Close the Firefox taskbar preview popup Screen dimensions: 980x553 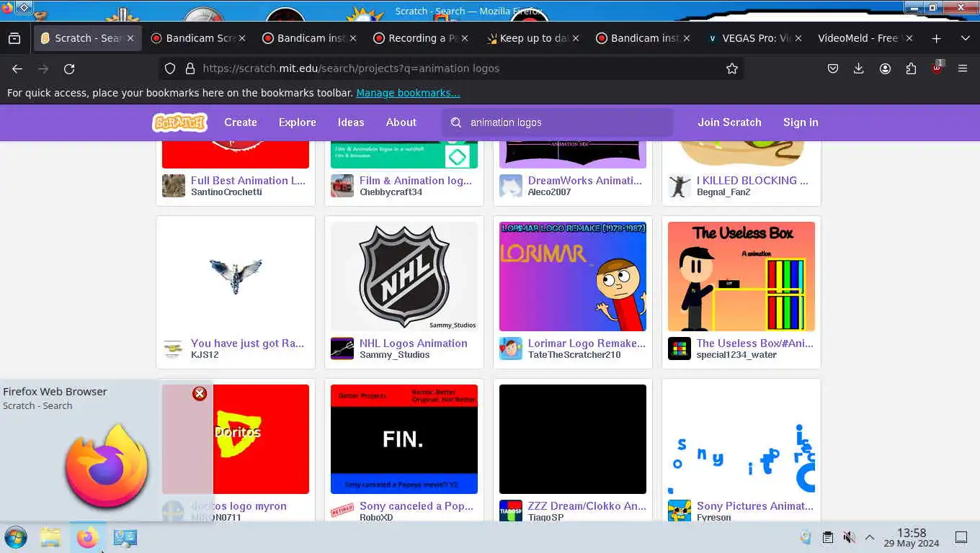(x=200, y=393)
